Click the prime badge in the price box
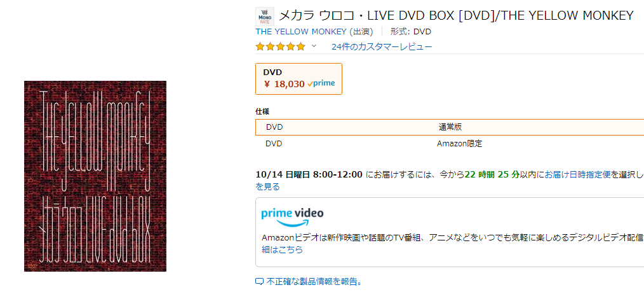 tap(321, 83)
